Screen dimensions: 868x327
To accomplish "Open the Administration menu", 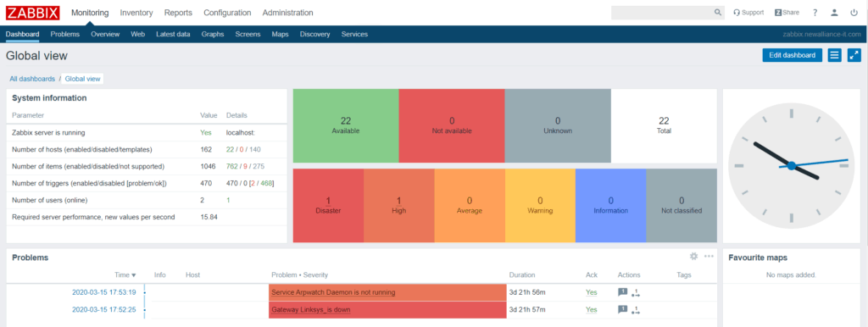I will [x=287, y=13].
